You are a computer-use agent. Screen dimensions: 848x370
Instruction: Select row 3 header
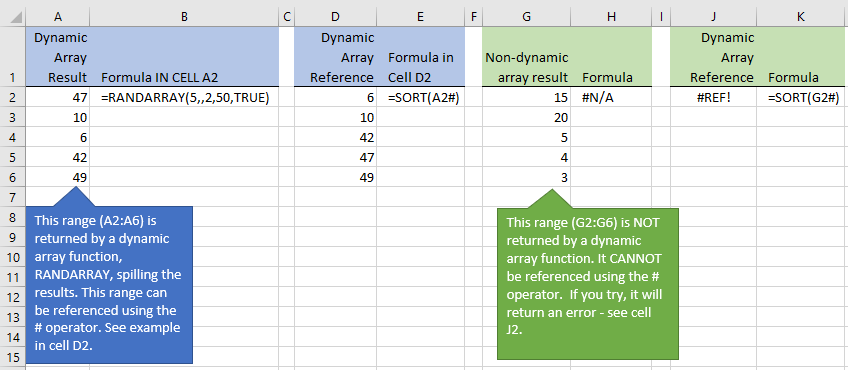pos(13,117)
